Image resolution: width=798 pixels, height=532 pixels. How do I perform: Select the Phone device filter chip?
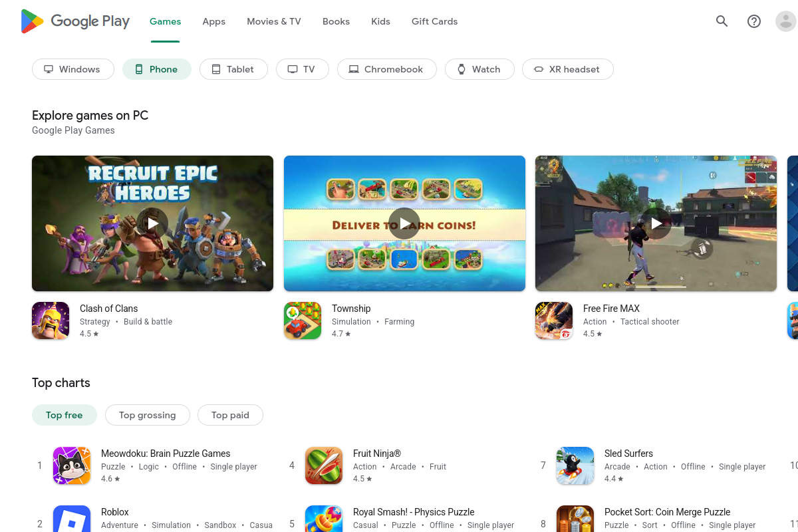(x=157, y=69)
